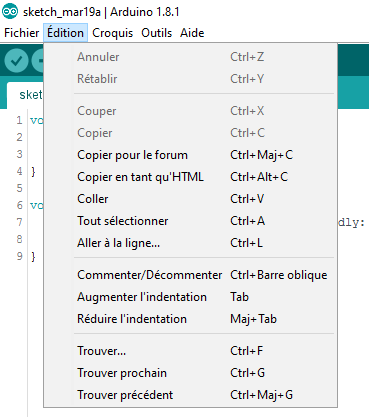Open the Aide menu
Image resolution: width=369 pixels, height=417 pixels.
click(192, 33)
